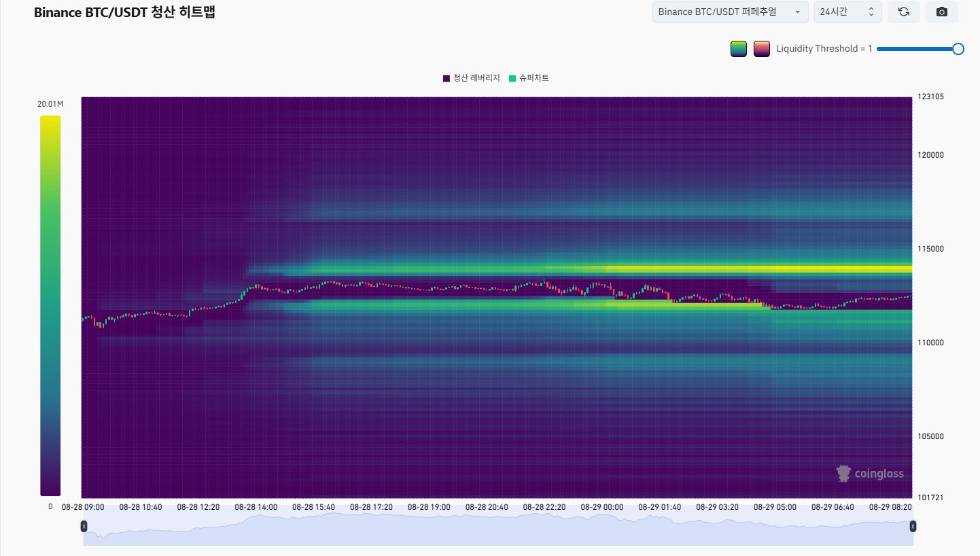The width and height of the screenshot is (980, 556).
Task: Click the Liquidity Threshold = 1 label
Action: (824, 49)
